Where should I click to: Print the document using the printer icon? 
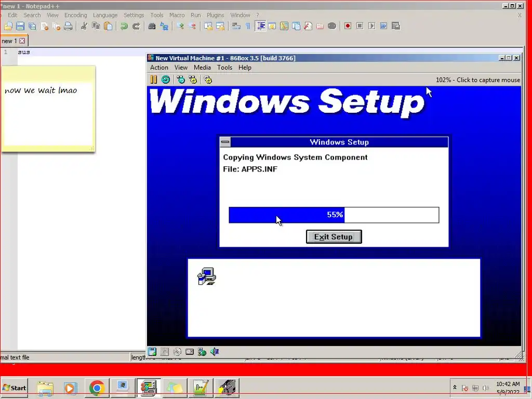pos(68,26)
